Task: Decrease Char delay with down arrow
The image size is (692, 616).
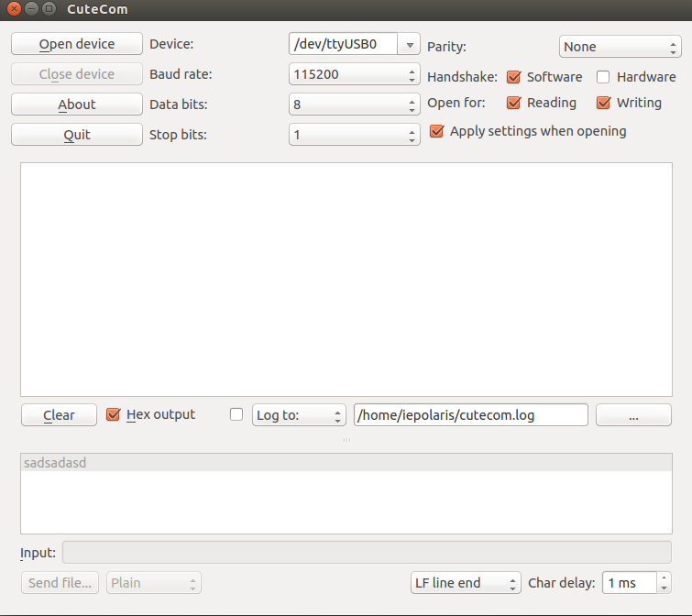Action: tap(664, 588)
